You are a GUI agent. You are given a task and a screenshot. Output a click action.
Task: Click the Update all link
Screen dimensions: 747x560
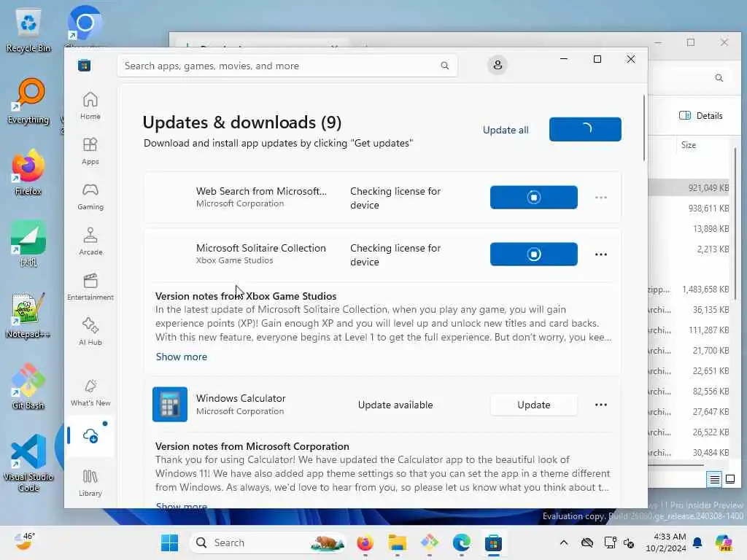[x=506, y=130]
